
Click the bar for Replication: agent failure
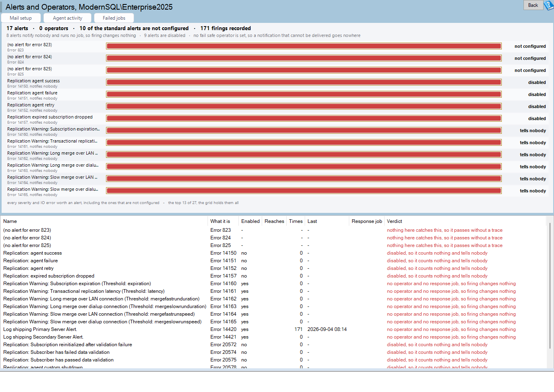pos(304,94)
